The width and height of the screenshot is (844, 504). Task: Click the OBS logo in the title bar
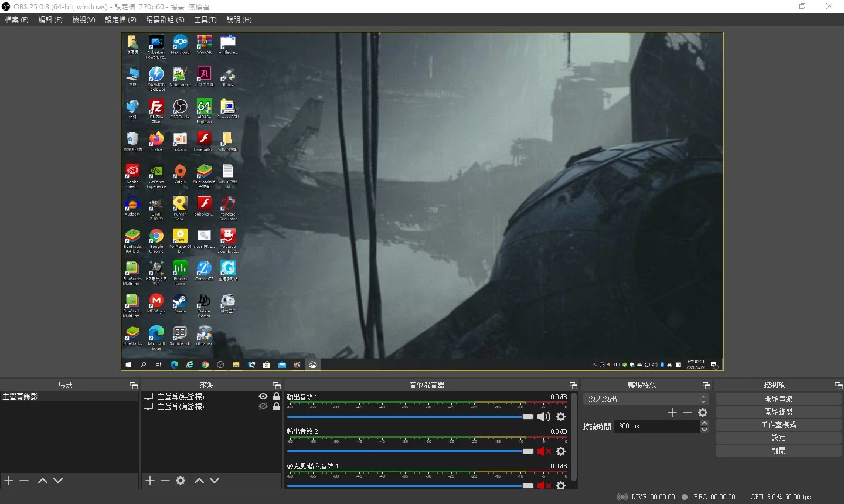pyautogui.click(x=6, y=6)
